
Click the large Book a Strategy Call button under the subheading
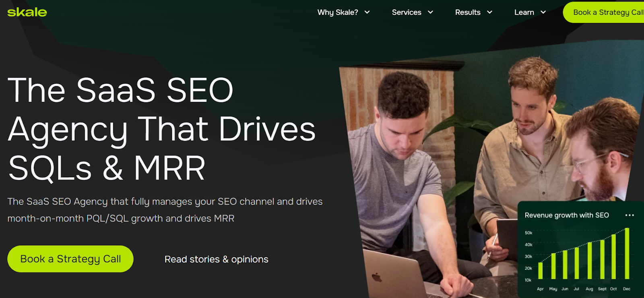click(70, 259)
